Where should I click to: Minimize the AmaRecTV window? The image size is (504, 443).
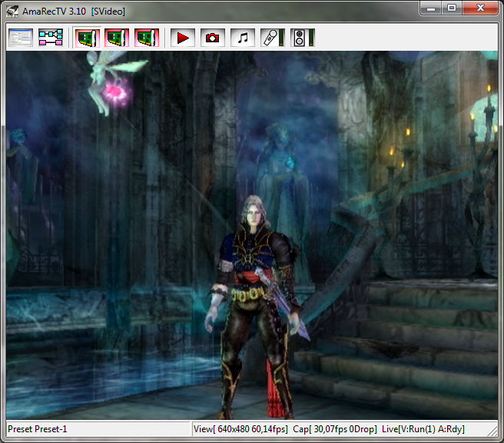point(432,8)
